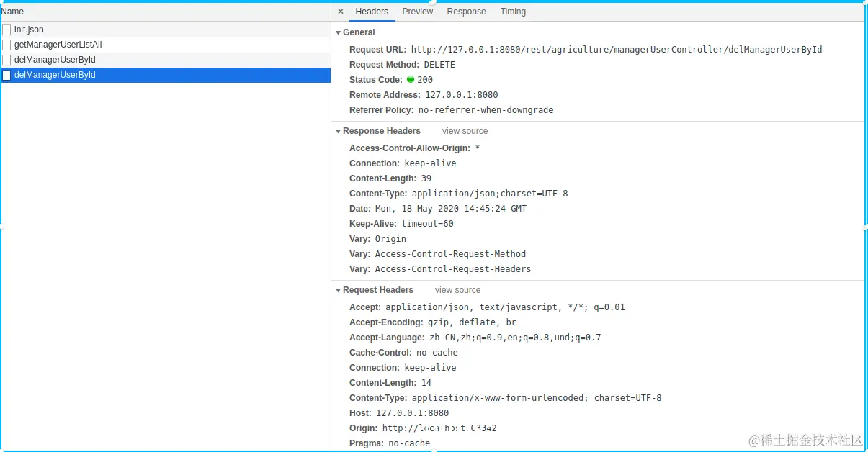Click view source next to Request Headers
The image size is (868, 452).
point(457,290)
